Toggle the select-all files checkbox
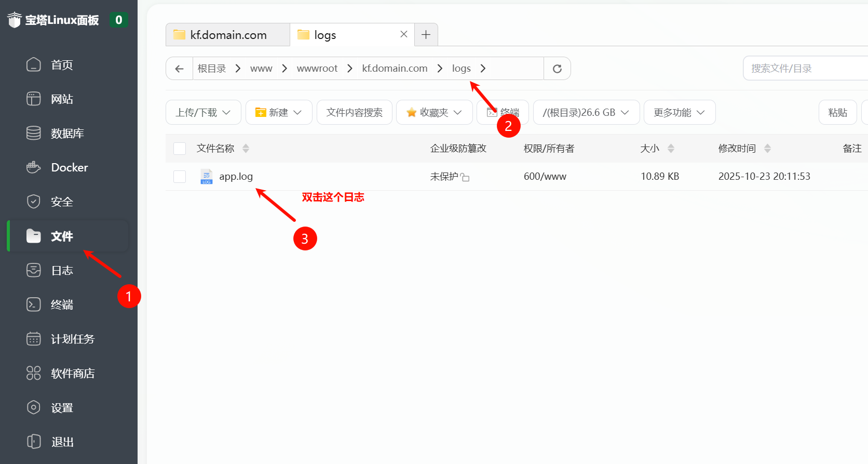 pos(180,149)
